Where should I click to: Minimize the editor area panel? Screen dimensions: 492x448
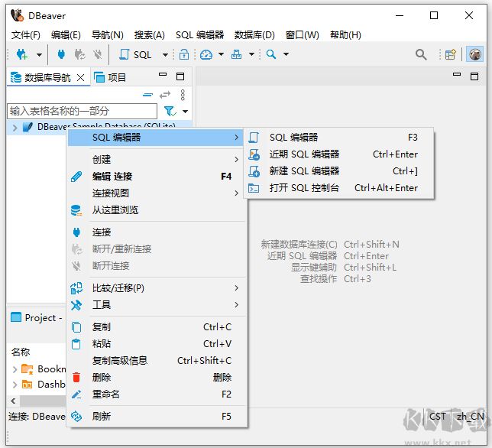(x=457, y=74)
